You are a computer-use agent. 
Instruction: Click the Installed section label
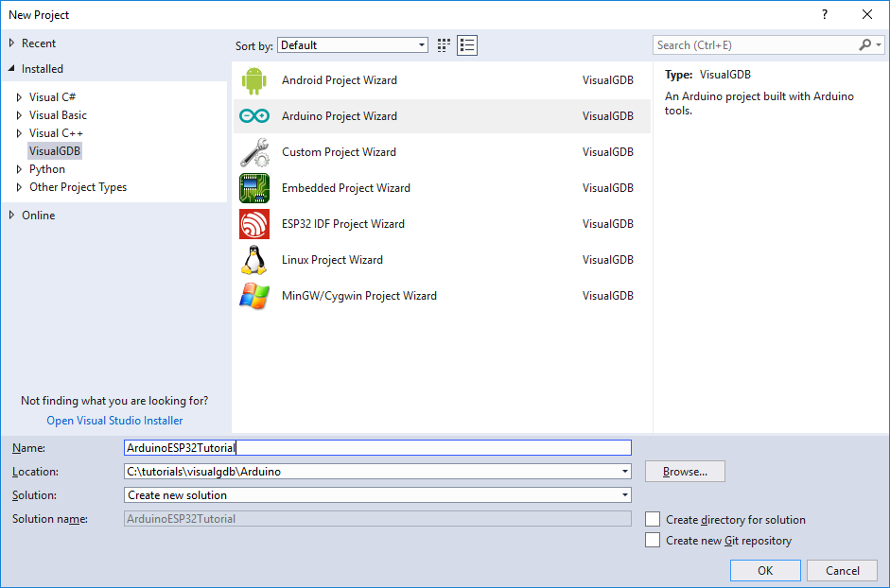pos(43,69)
